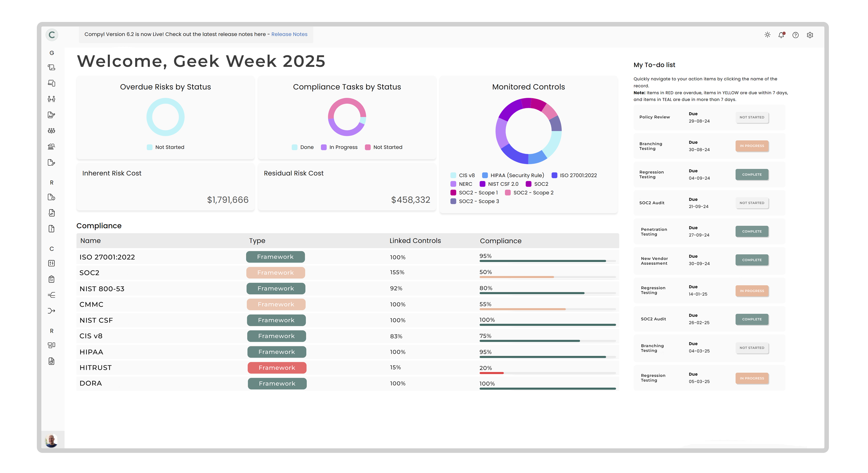868x473 pixels.
Task: Toggle the NIST CSF 2.0 legend swatch
Action: [x=483, y=184]
